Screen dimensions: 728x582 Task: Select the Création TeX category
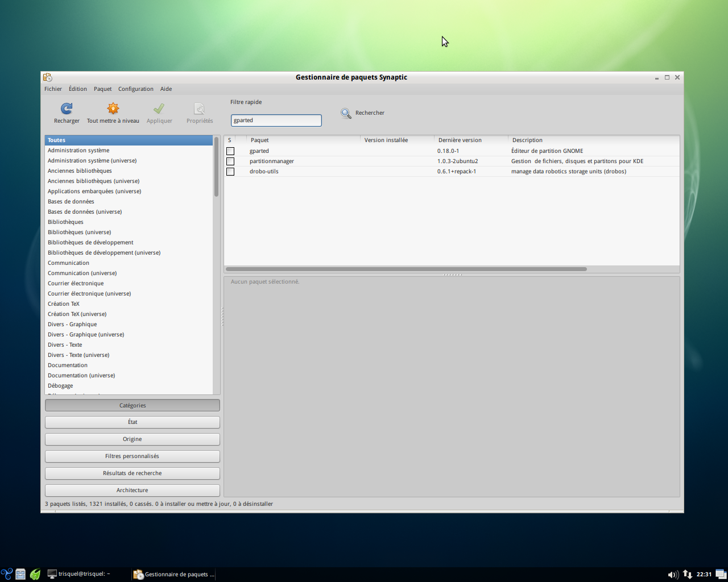tap(129, 304)
